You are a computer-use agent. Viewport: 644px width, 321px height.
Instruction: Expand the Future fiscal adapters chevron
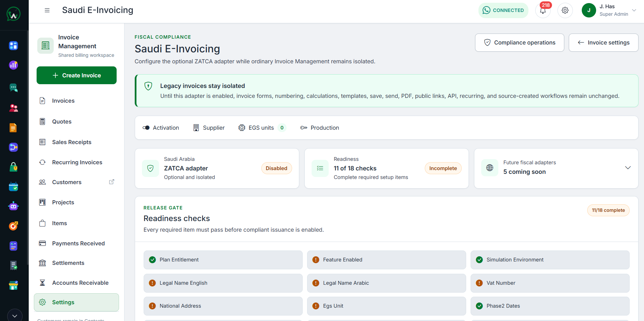coord(628,168)
